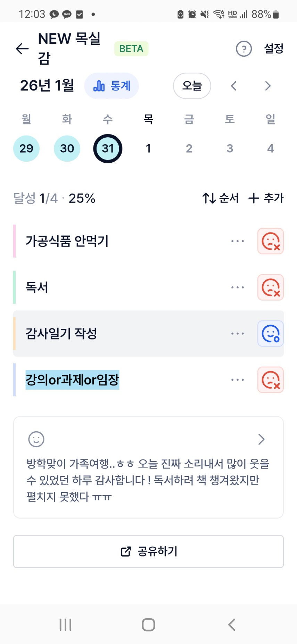Toggle 독서 habit completion face
This screenshot has width=297, height=644.
click(270, 287)
